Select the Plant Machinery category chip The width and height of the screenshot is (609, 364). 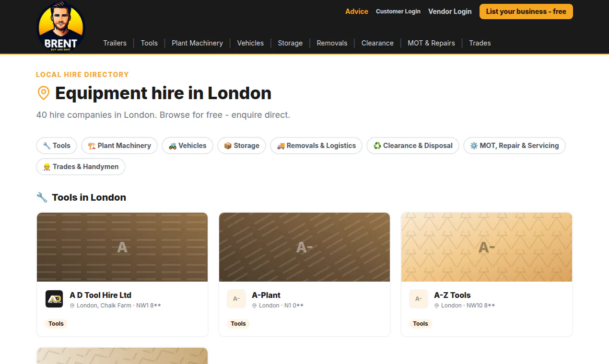[119, 146]
